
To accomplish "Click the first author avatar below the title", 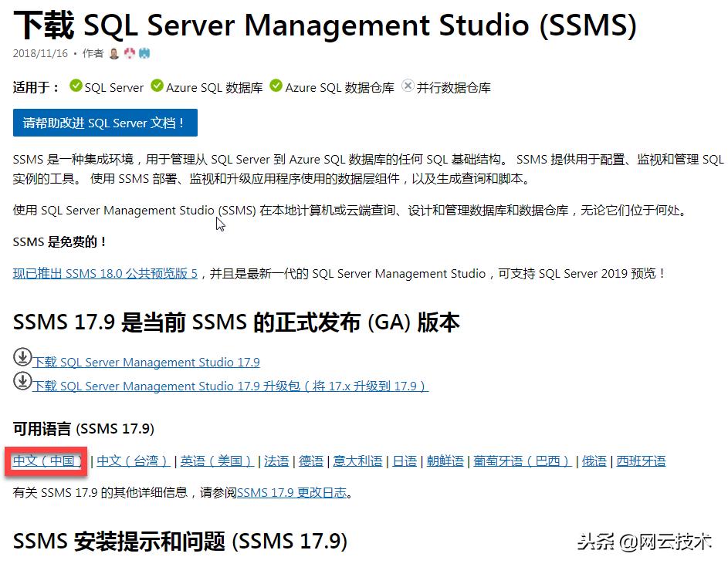I will 113,53.
